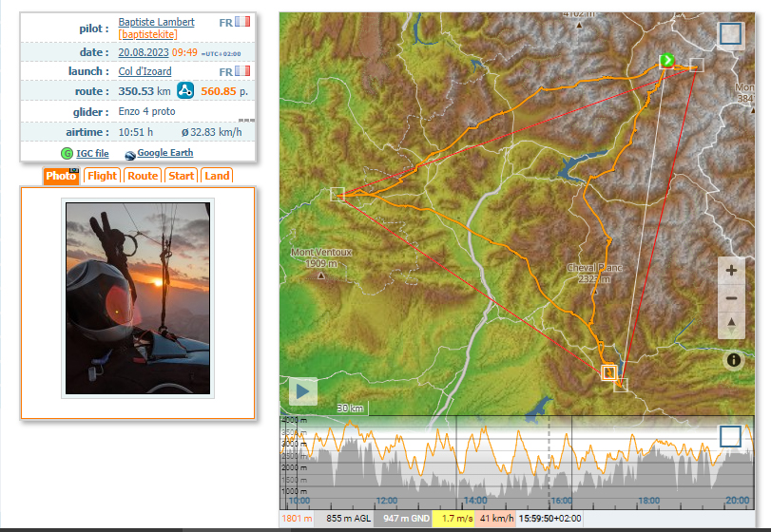Click the 41 km/h speed value

[496, 519]
